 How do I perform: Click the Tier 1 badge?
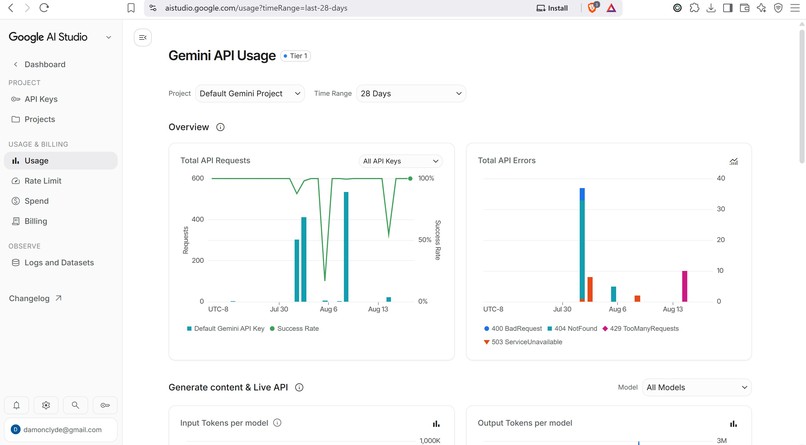296,55
